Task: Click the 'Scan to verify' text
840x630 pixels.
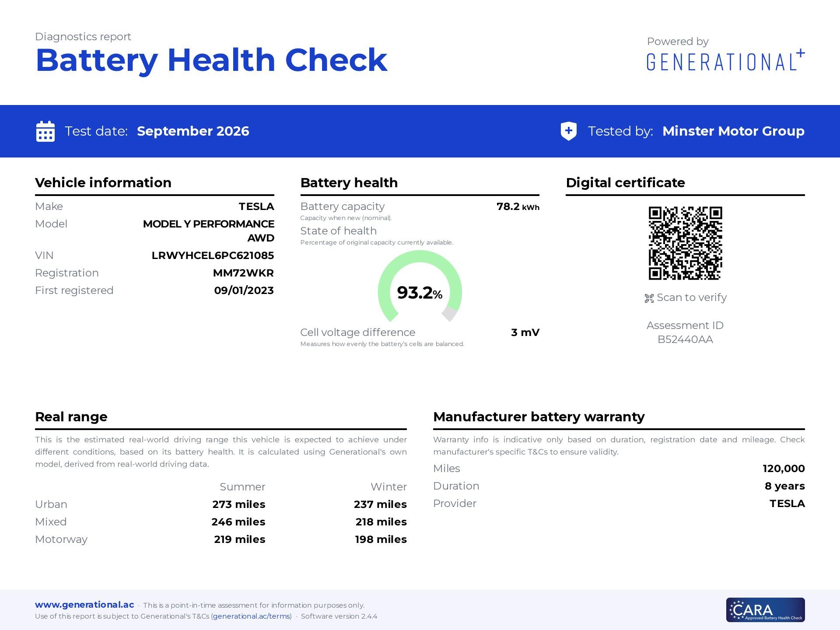Action: pyautogui.click(x=692, y=297)
